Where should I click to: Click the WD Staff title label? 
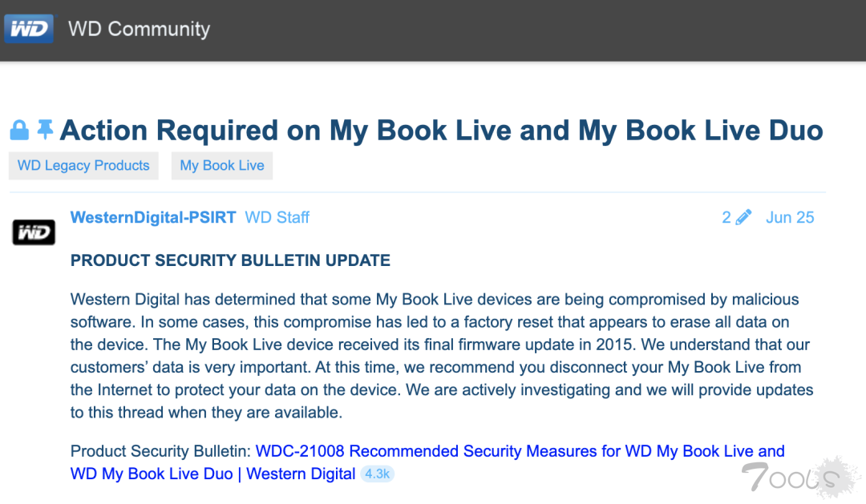[x=277, y=217]
